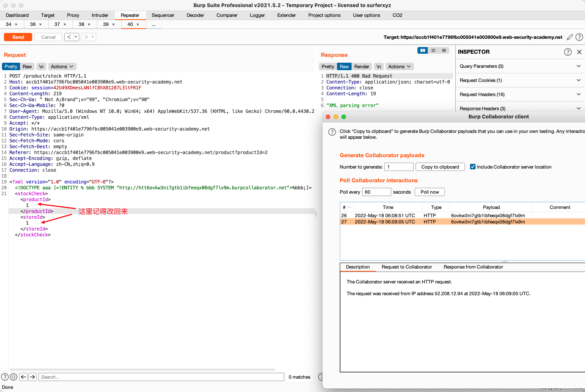Viewport: 585px width, 392px height.
Task: Open the Dashboard tab
Action: [17, 15]
